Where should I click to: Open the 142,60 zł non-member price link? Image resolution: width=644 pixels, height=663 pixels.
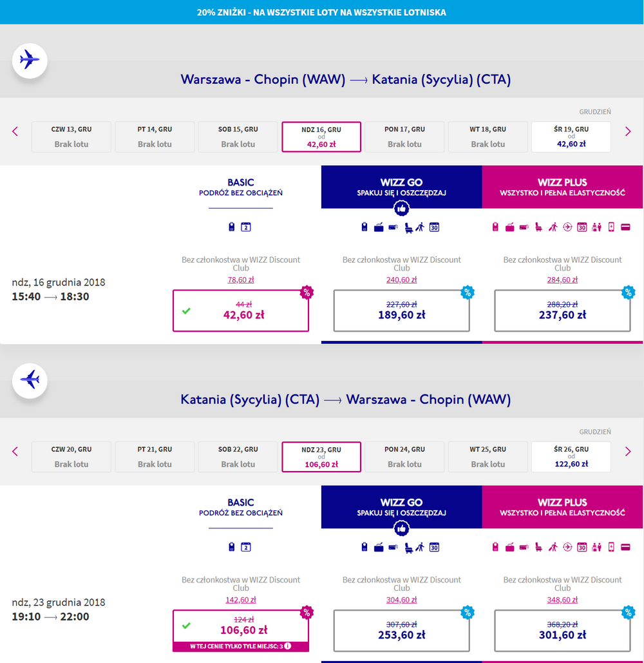pyautogui.click(x=241, y=600)
